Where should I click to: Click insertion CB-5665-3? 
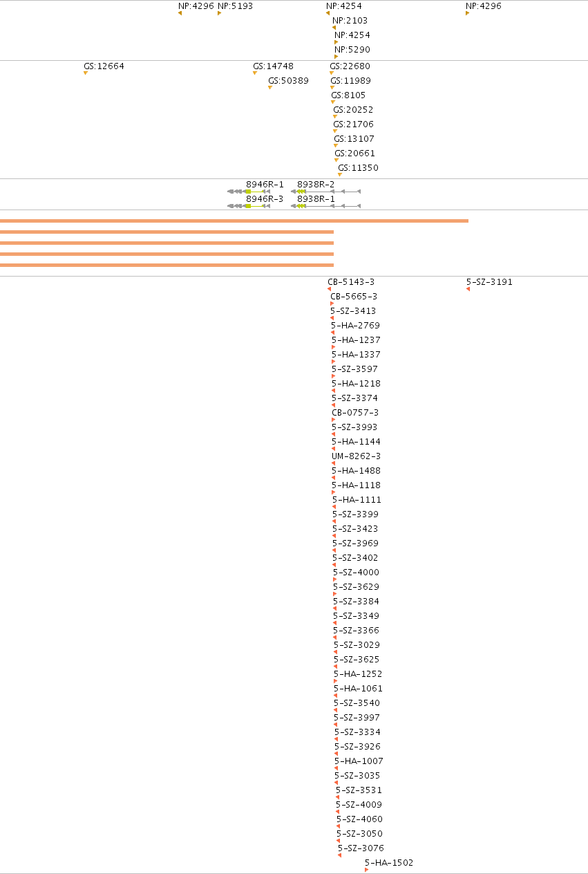tap(354, 297)
